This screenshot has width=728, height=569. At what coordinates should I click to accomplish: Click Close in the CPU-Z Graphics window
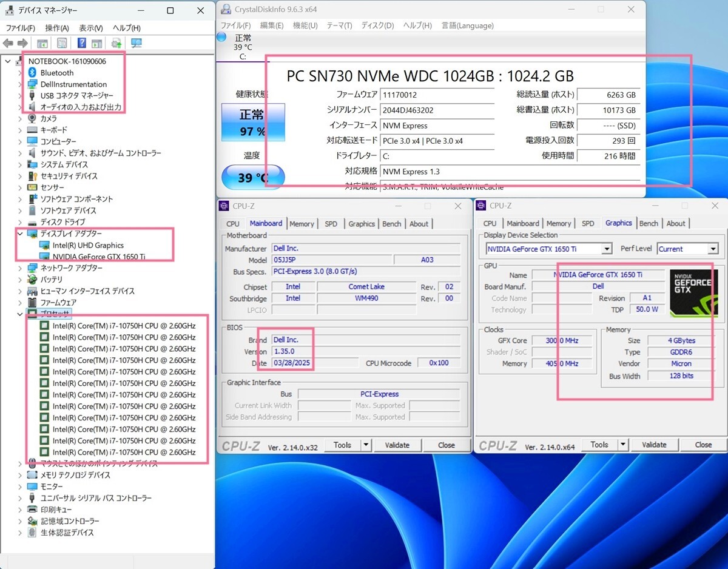pyautogui.click(x=704, y=445)
